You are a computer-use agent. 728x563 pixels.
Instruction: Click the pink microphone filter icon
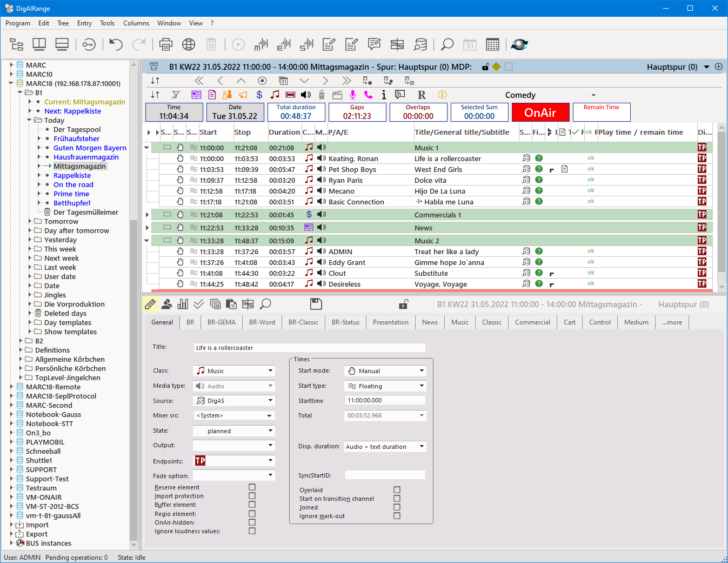pyautogui.click(x=352, y=95)
